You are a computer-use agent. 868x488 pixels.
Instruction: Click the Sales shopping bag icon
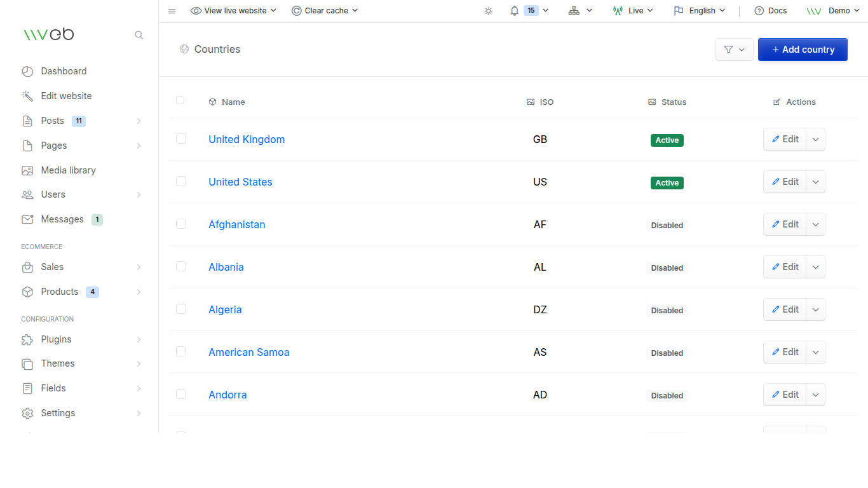(x=27, y=267)
